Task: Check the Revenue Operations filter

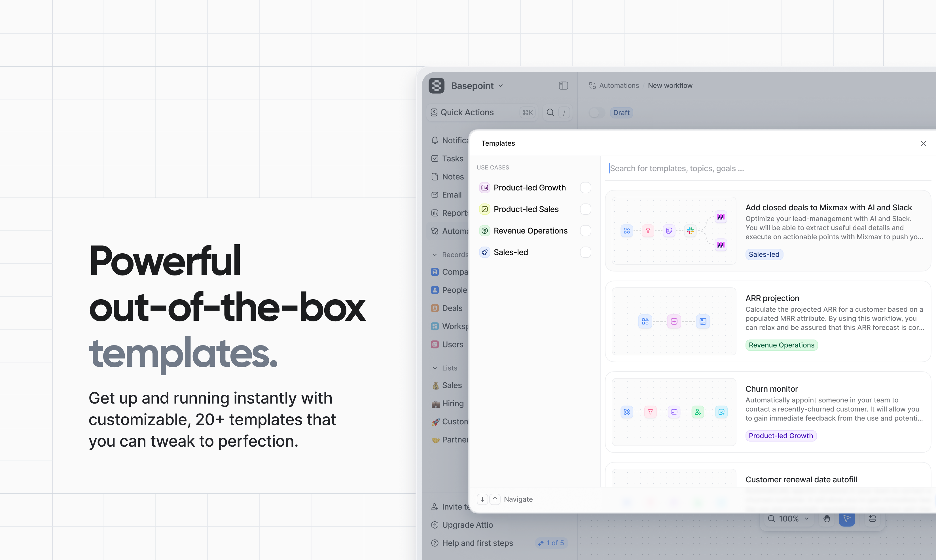Action: [x=585, y=231]
